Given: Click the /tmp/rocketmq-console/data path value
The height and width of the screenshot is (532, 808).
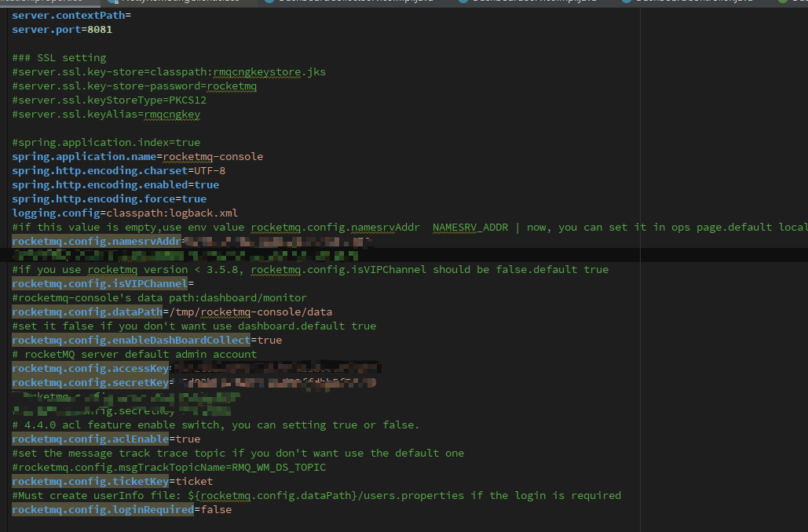Looking at the screenshot, I should click(250, 312).
